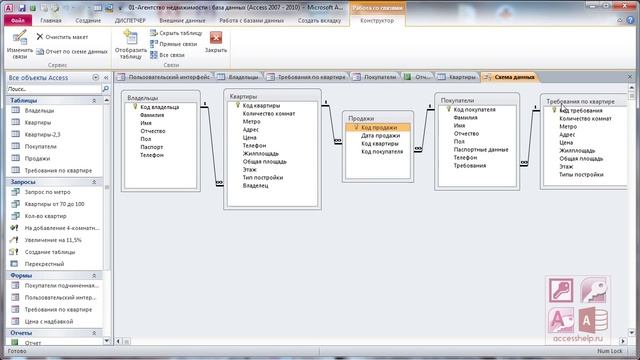Switch to the Владельцы document tab
640x360 pixels.
coord(239,77)
